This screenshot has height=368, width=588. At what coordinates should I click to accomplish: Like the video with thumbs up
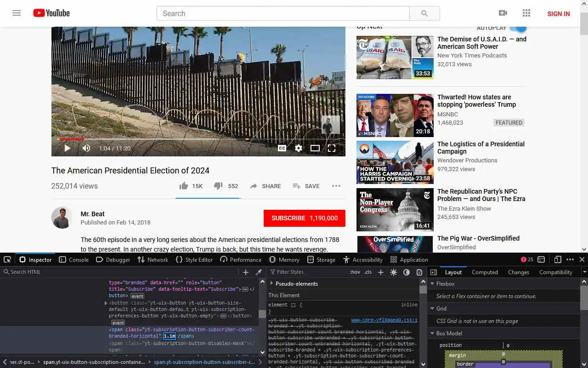tap(191, 186)
